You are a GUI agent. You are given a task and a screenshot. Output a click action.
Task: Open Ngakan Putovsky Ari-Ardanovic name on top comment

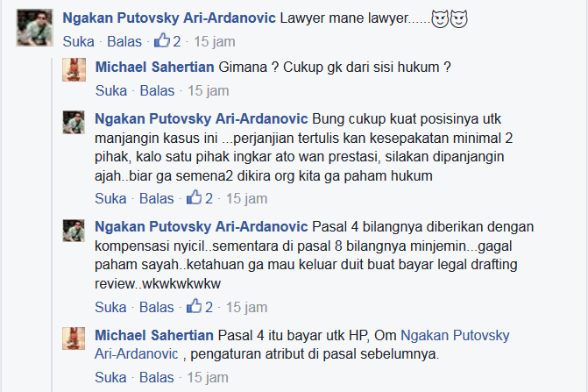click(x=169, y=18)
